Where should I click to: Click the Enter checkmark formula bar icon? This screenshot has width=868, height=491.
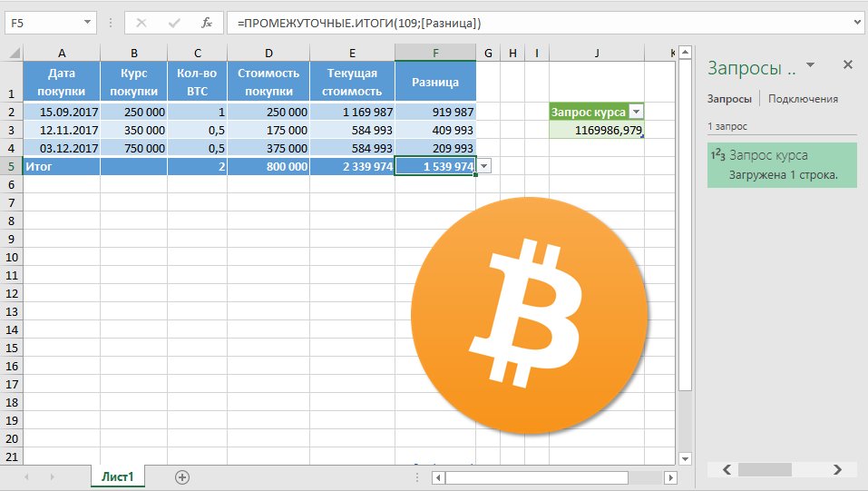(174, 23)
